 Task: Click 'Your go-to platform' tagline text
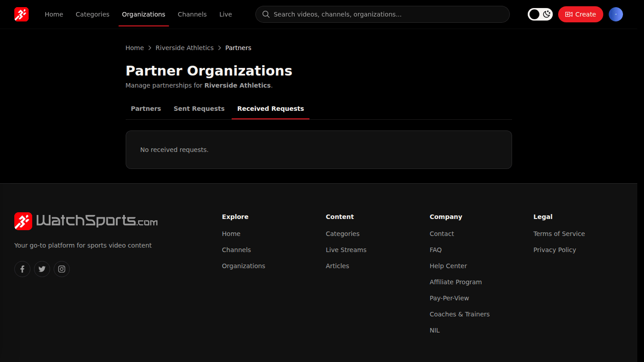tap(83, 245)
